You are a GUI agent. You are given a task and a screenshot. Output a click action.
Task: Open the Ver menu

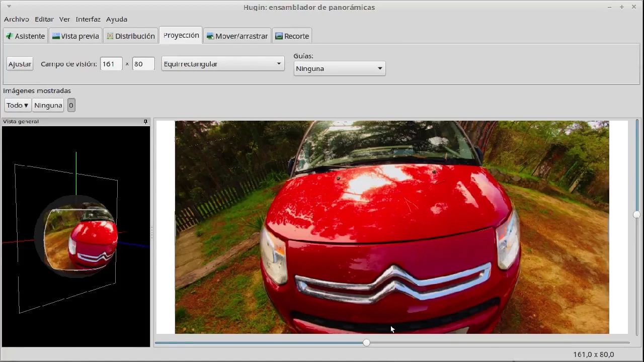(x=64, y=19)
